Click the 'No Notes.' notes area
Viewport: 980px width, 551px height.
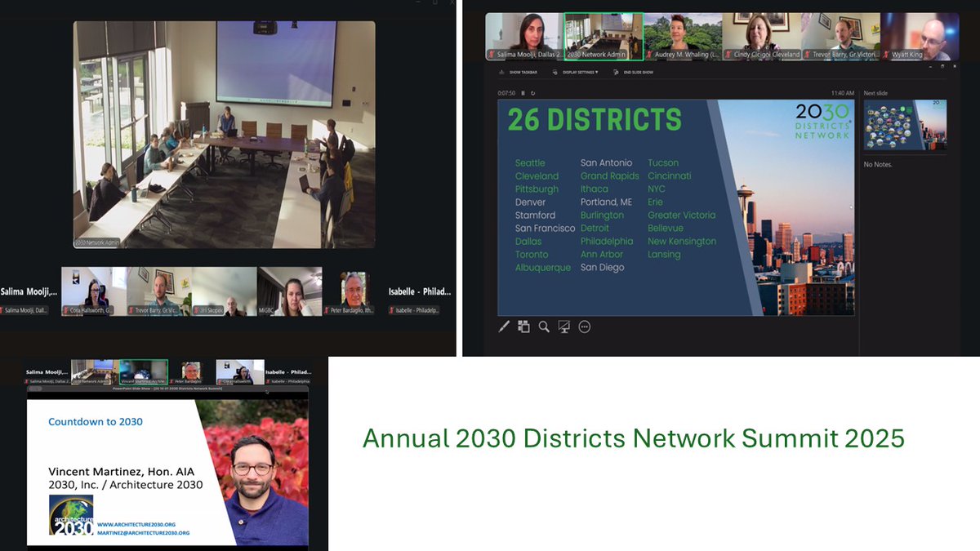coord(878,165)
